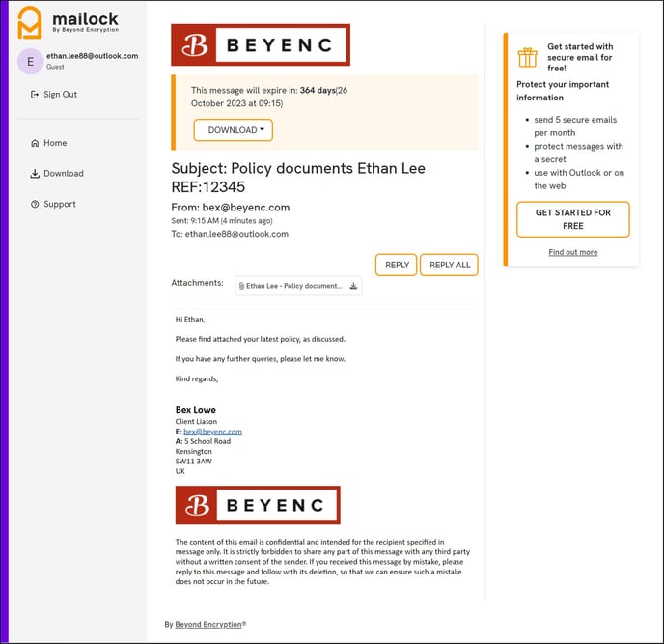Click the BEYENC logo in email signature

258,505
